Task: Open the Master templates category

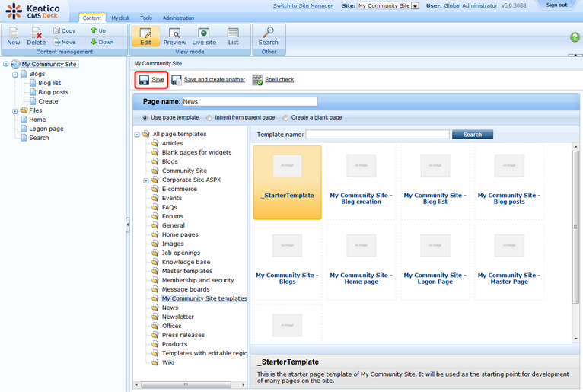Action: pos(187,271)
